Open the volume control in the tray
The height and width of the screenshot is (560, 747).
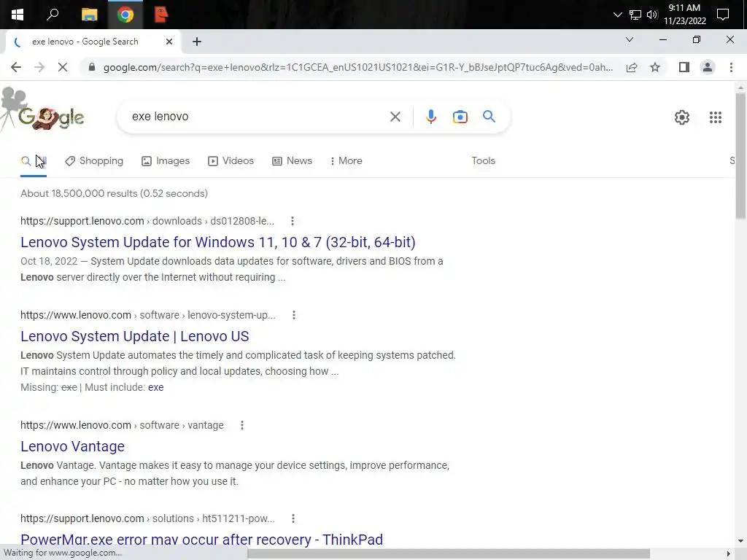click(x=651, y=15)
